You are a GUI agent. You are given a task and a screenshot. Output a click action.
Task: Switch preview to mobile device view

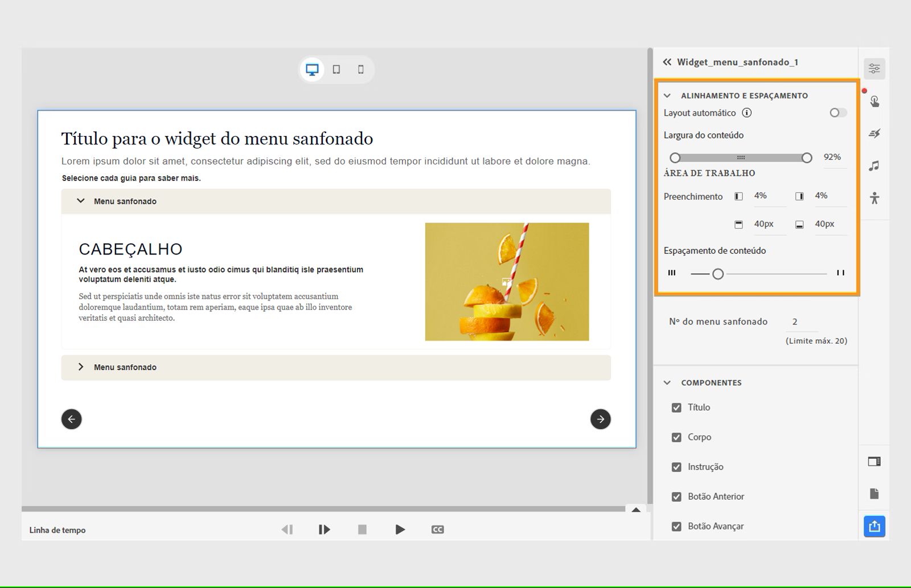(360, 69)
